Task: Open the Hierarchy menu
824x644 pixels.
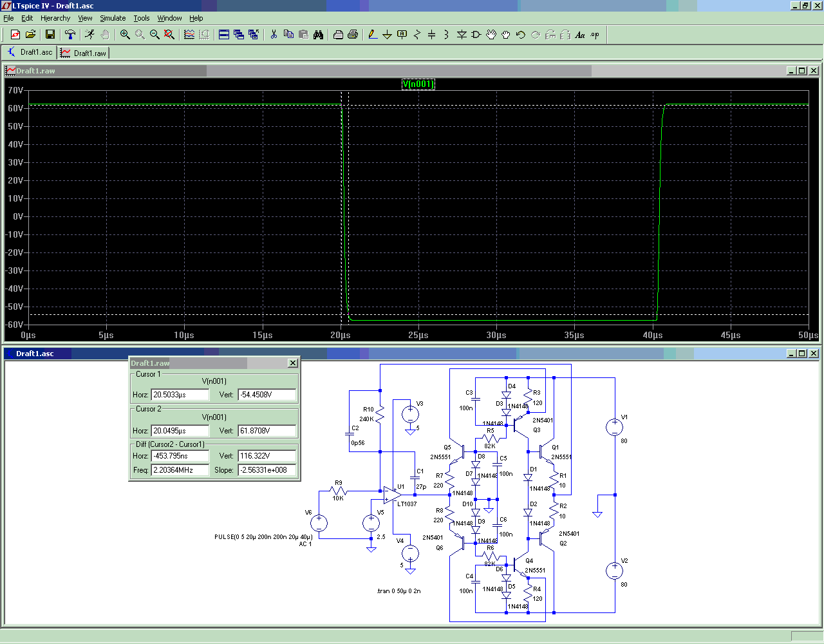Action: point(55,18)
